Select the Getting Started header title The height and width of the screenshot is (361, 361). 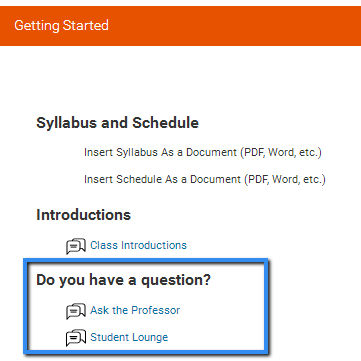click(61, 26)
